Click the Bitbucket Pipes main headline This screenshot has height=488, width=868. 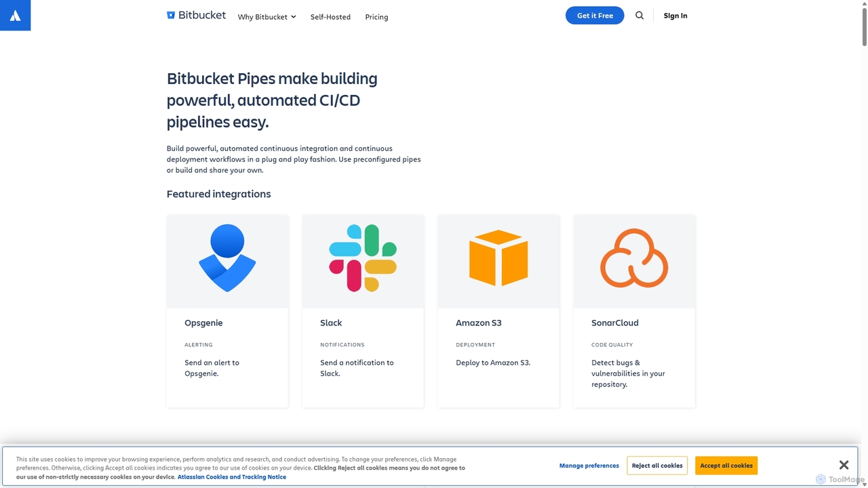click(x=272, y=100)
